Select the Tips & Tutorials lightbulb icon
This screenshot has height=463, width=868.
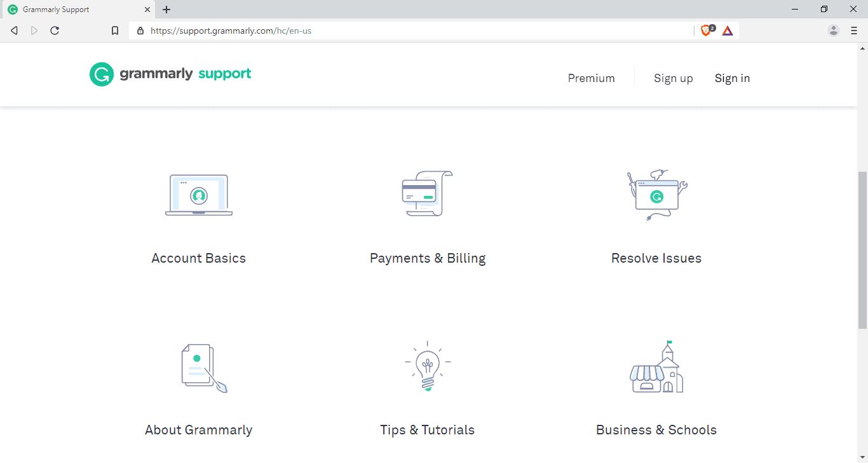tap(427, 366)
